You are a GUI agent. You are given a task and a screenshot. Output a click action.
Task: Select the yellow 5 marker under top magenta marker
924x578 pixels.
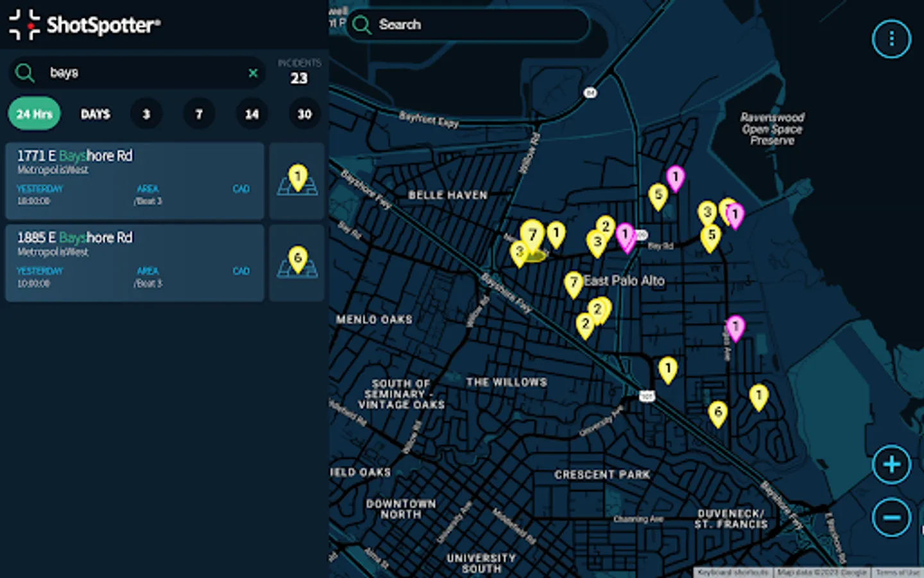point(658,197)
